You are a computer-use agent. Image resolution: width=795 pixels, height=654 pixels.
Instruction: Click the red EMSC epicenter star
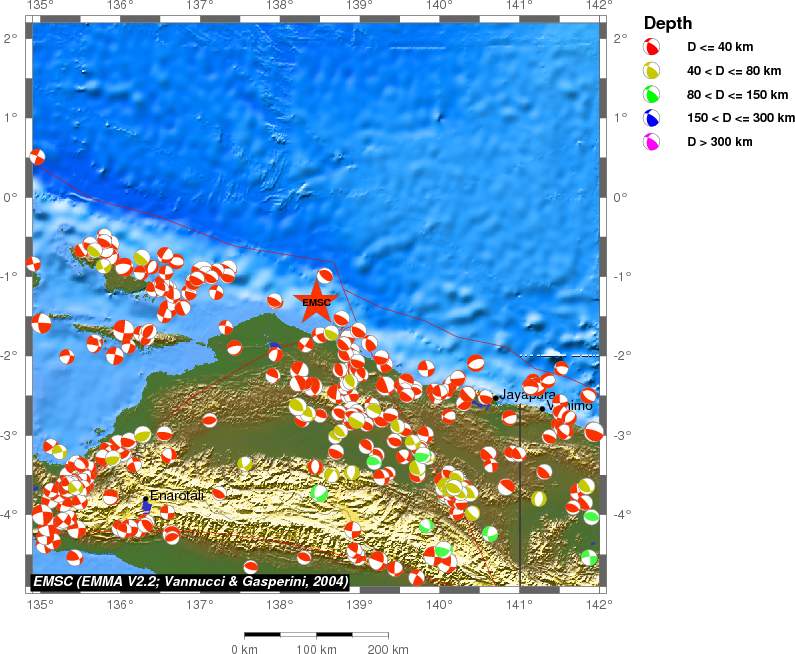click(x=315, y=302)
